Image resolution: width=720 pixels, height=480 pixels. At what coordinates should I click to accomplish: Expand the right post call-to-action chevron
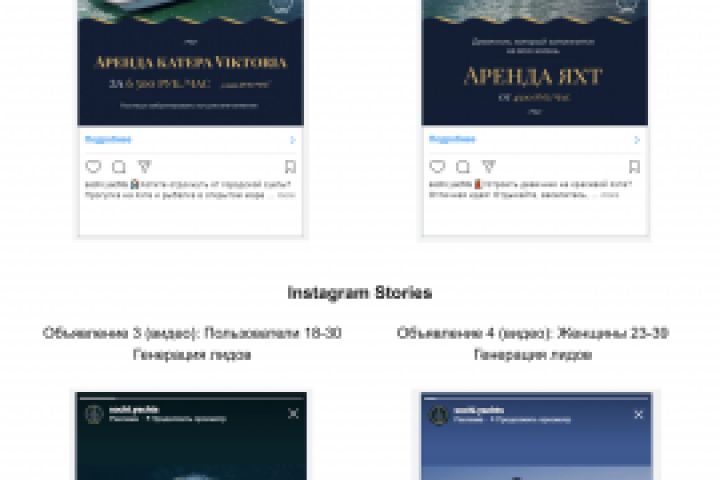pyautogui.click(x=637, y=140)
